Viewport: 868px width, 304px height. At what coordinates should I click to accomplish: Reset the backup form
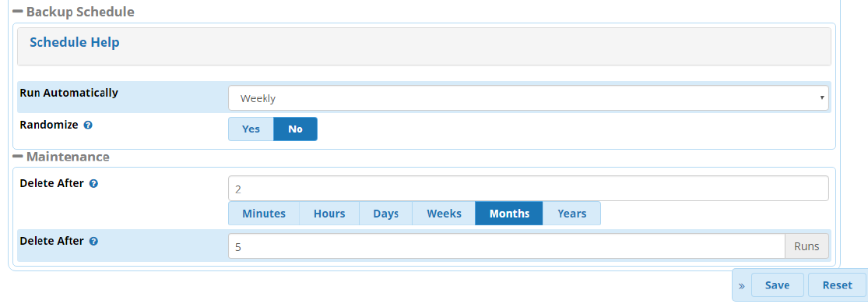(837, 285)
